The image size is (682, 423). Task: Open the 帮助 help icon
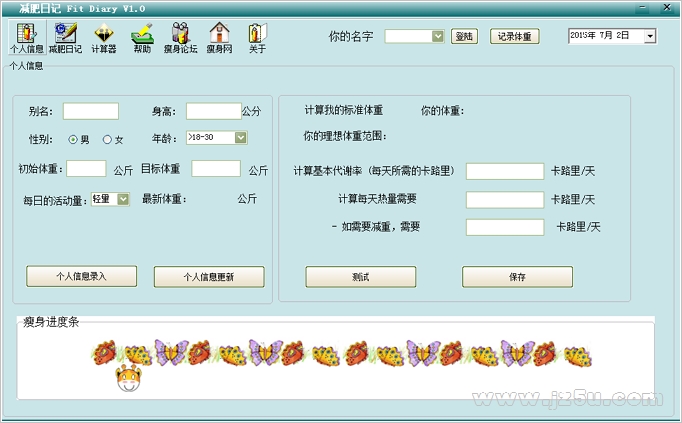pyautogui.click(x=142, y=38)
